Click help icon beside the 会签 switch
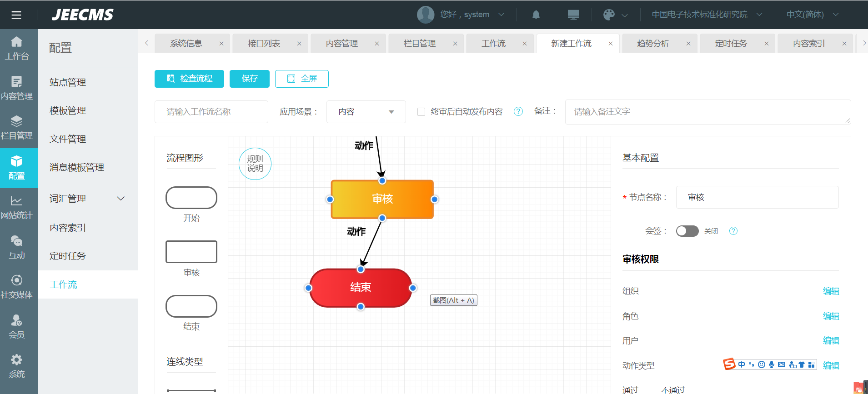This screenshot has height=394, width=868. click(733, 231)
